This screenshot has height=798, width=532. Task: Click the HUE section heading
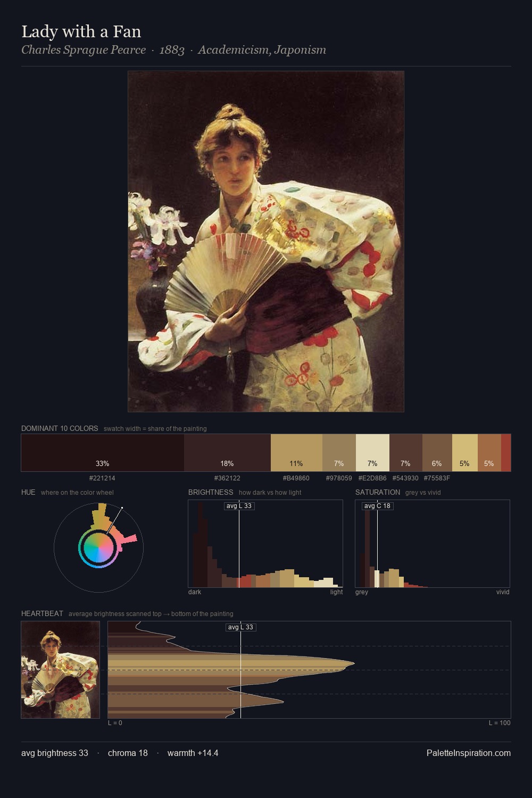28,492
